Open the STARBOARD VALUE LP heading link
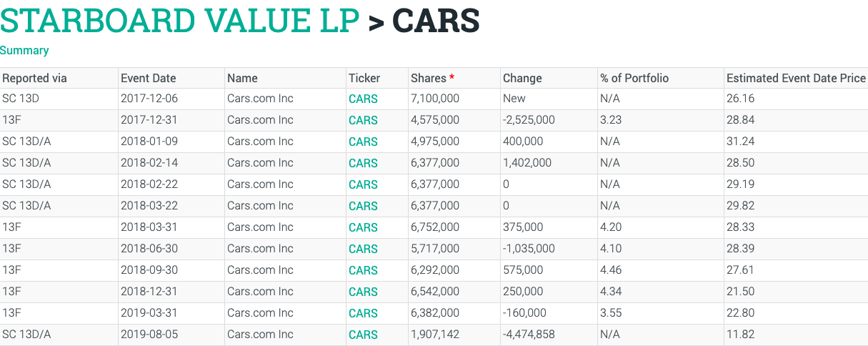Screen dimensions: 868x346 (x=179, y=21)
